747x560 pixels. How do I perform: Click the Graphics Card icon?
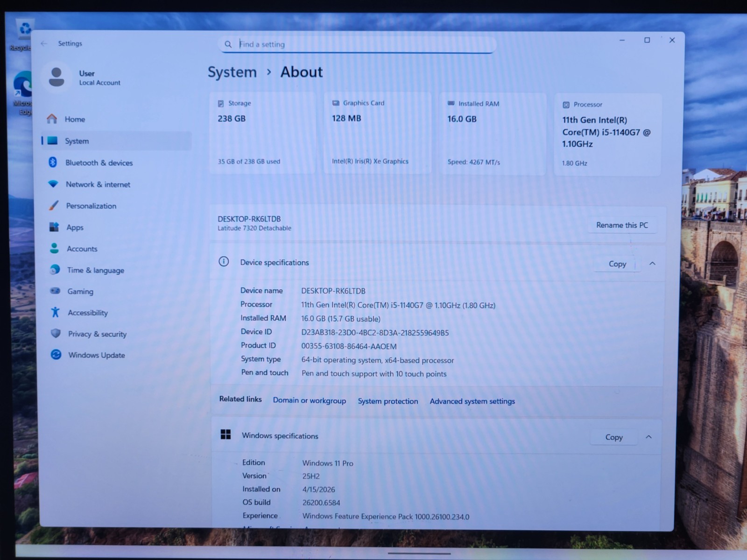(x=336, y=103)
